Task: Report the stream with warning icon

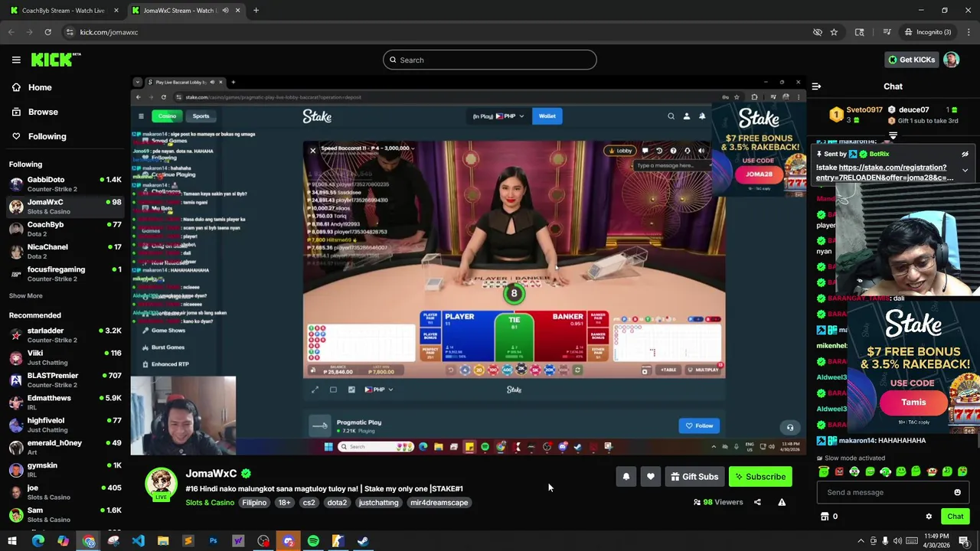Action: (782, 502)
